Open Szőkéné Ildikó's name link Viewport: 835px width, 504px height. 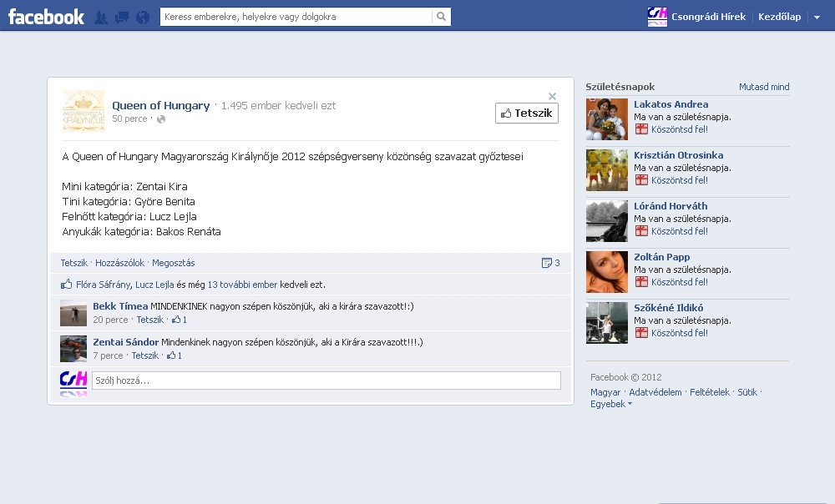(668, 308)
